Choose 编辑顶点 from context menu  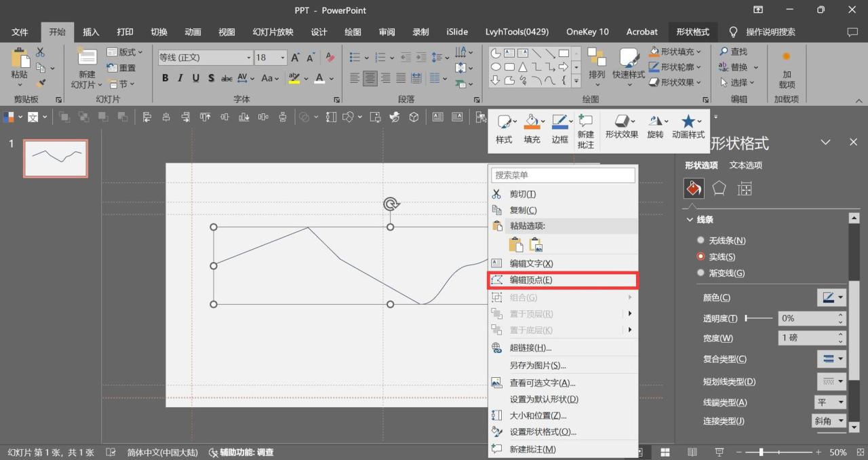[530, 280]
